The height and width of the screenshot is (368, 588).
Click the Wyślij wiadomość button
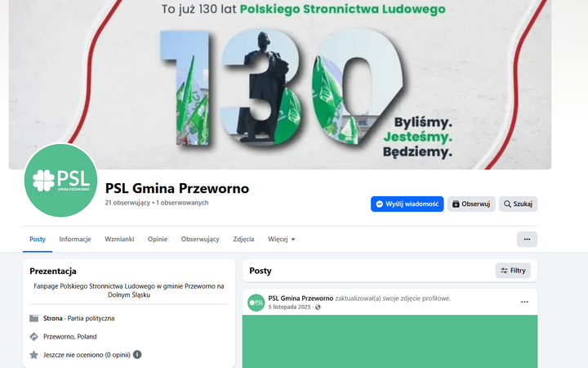tap(408, 204)
